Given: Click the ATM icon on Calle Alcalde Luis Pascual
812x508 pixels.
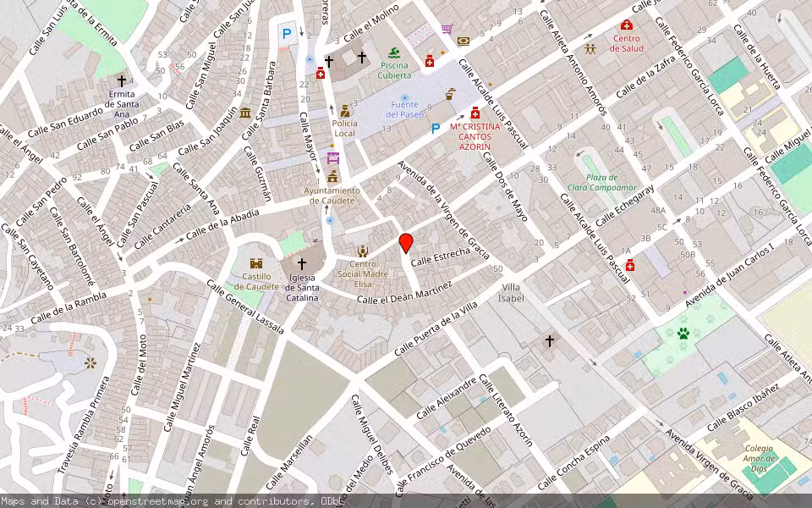Looking at the screenshot, I should (x=463, y=41).
